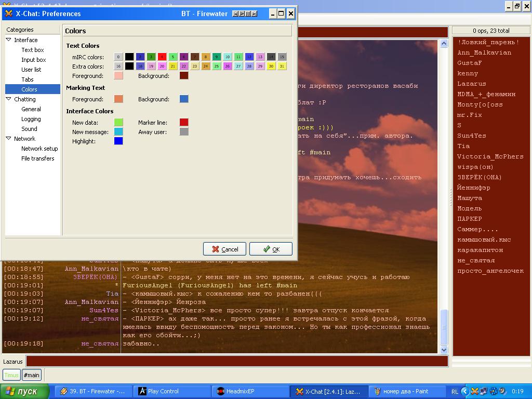Switch to the Paint window in taskbar
Image resolution: width=532 pixels, height=399 pixels.
[x=407, y=391]
